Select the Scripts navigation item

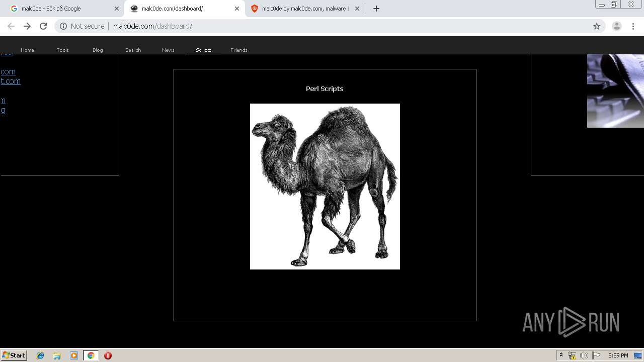(x=203, y=50)
